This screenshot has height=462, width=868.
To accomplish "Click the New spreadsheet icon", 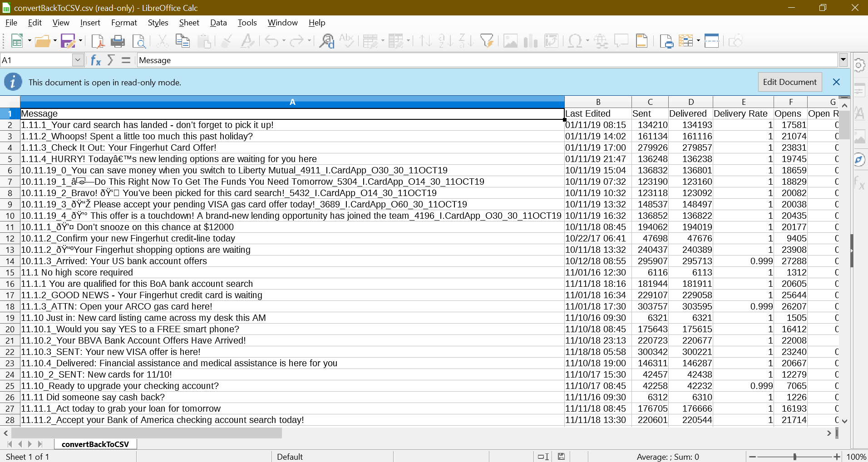I will pos(17,41).
